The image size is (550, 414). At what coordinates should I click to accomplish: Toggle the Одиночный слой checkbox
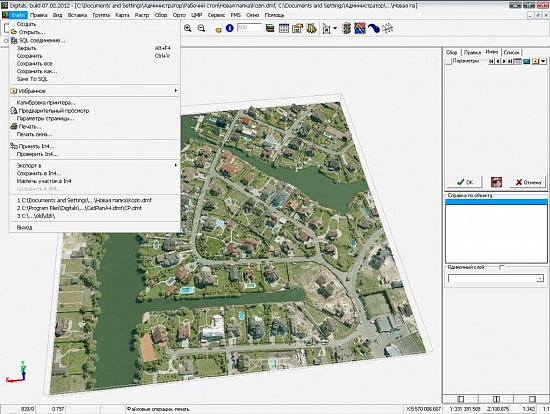pos(502,267)
